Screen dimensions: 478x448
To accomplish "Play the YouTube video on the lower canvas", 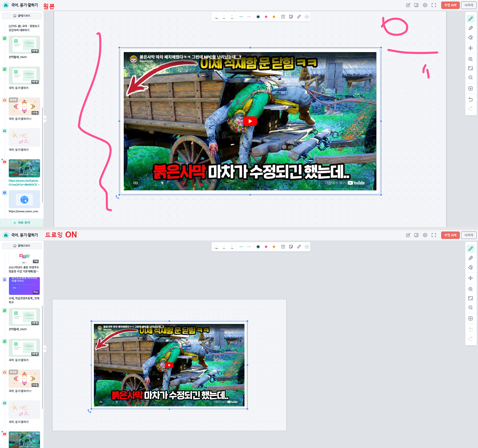I will click(169, 365).
